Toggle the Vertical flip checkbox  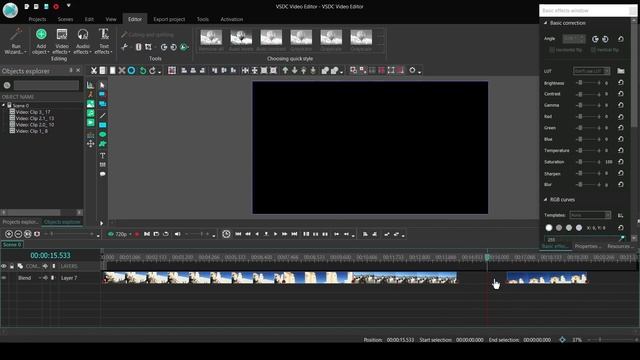pos(593,50)
